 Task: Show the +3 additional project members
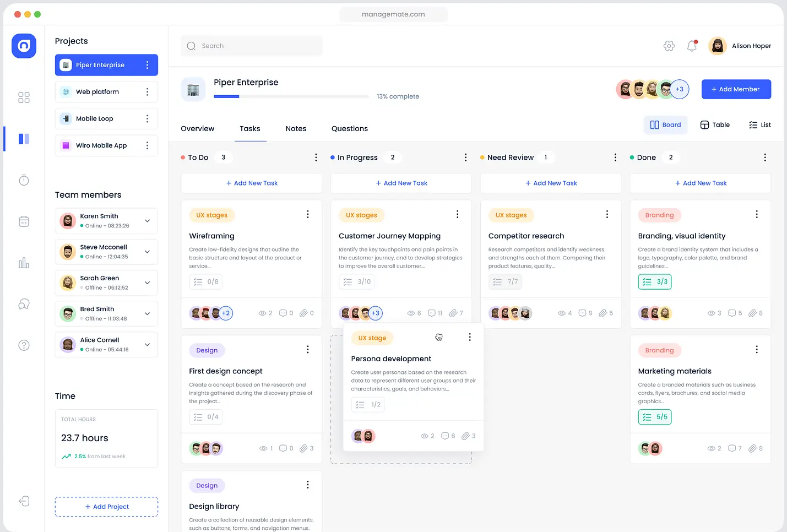680,89
